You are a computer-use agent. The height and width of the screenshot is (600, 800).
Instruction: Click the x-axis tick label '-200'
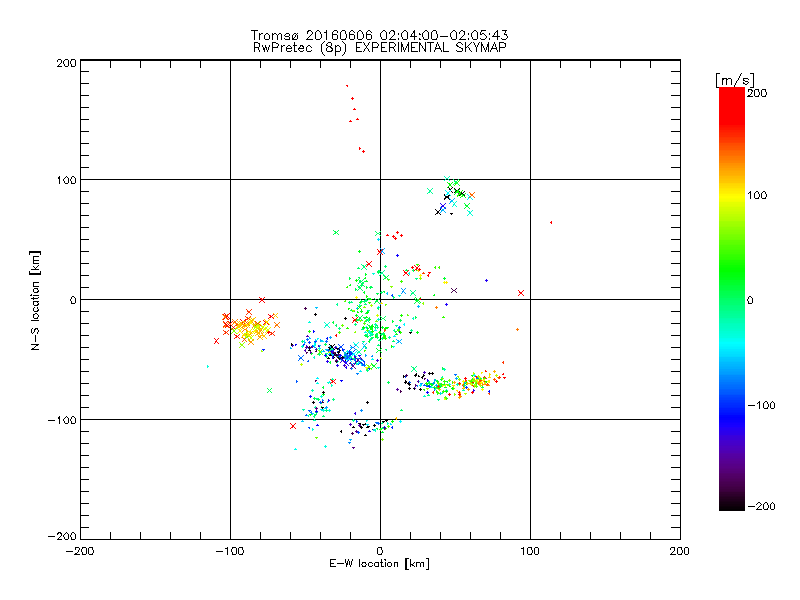tap(80, 551)
